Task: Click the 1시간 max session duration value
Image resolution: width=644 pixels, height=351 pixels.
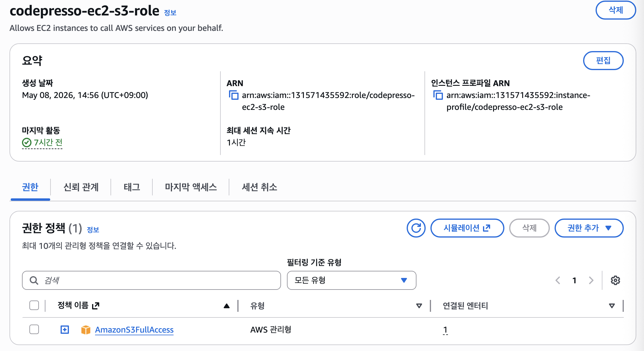Action: [236, 143]
